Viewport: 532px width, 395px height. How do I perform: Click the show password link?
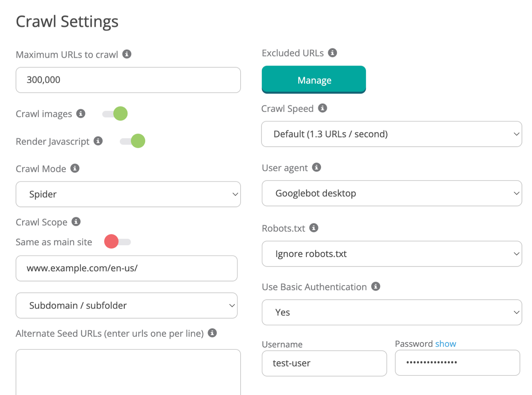tap(446, 344)
